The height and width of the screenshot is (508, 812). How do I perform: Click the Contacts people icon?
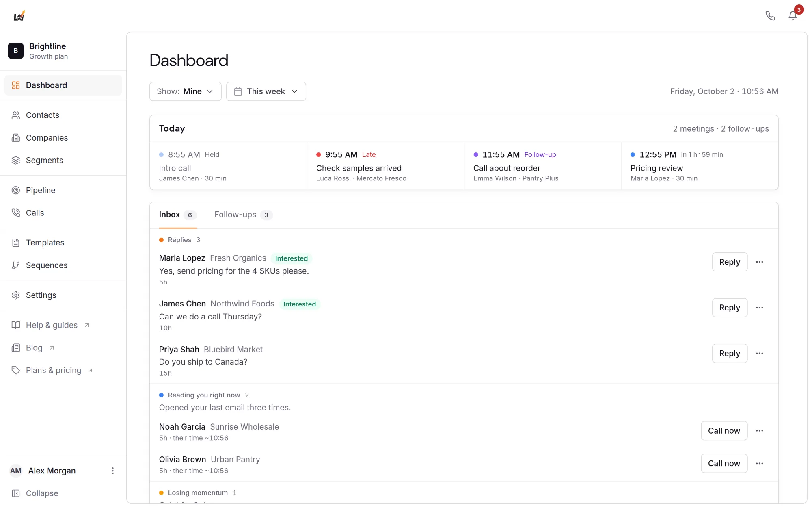[16, 115]
